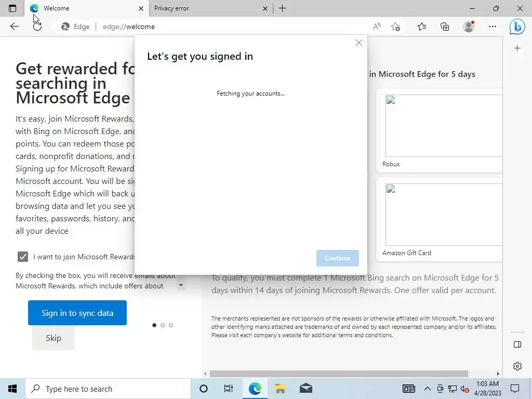Go back with the back arrow

tap(14, 26)
